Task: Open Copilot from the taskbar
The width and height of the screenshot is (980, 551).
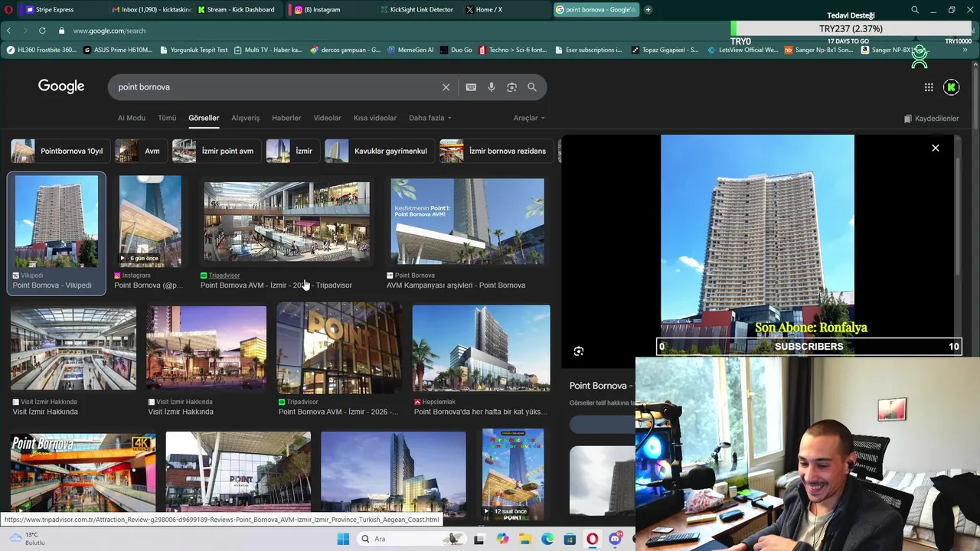Action: pyautogui.click(x=502, y=539)
